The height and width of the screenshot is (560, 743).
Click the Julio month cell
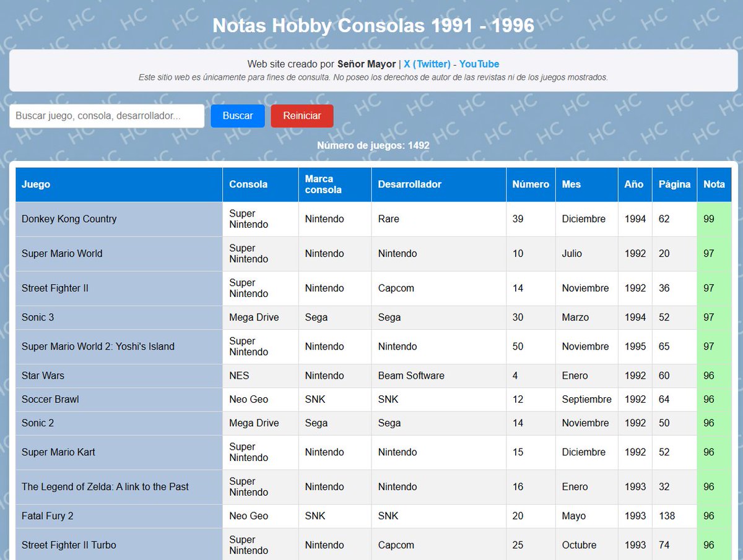click(x=587, y=254)
